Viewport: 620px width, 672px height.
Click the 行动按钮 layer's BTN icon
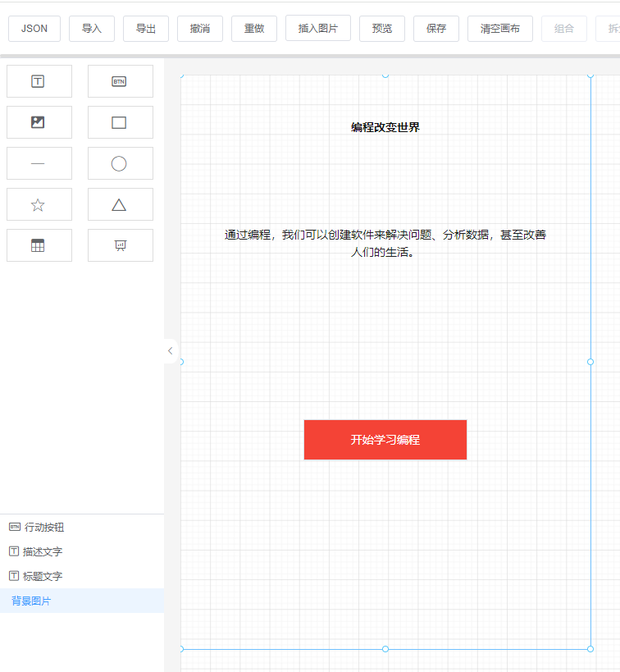tap(15, 527)
